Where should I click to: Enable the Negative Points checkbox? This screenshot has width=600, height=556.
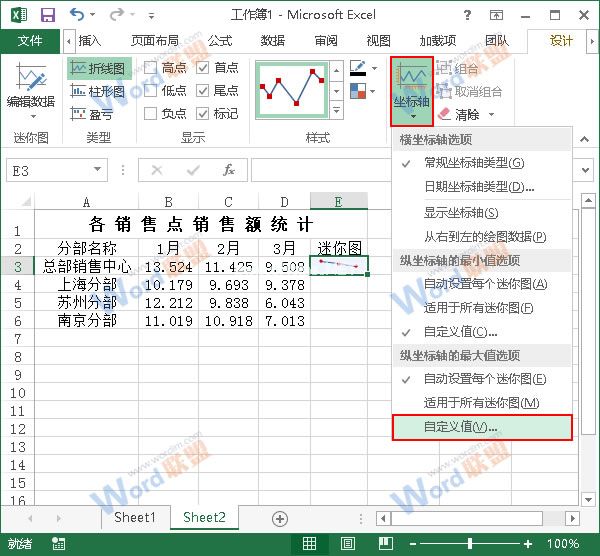tap(150, 113)
